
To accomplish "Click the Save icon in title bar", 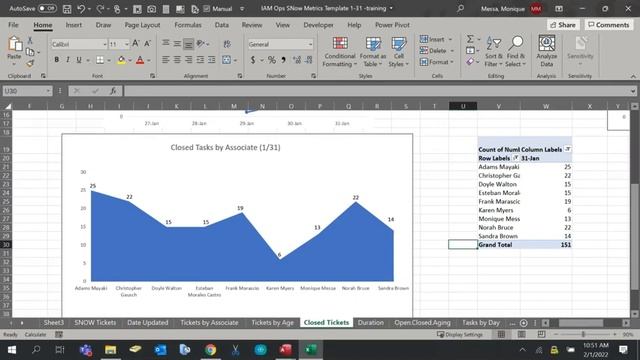I will pos(67,9).
